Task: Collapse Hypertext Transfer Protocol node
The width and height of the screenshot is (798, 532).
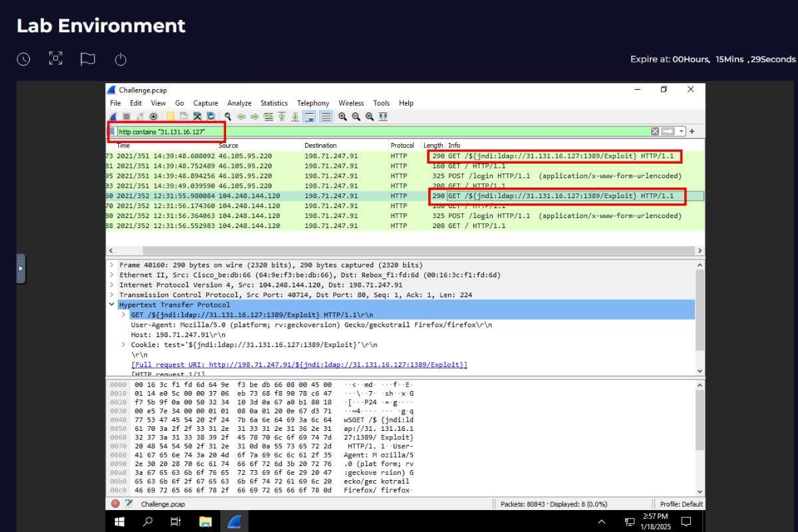Action: [x=112, y=305]
